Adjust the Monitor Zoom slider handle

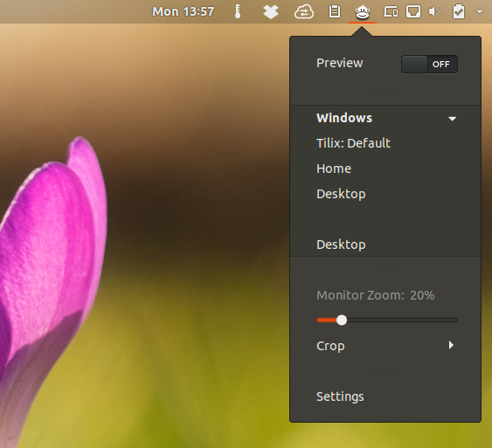(x=342, y=320)
